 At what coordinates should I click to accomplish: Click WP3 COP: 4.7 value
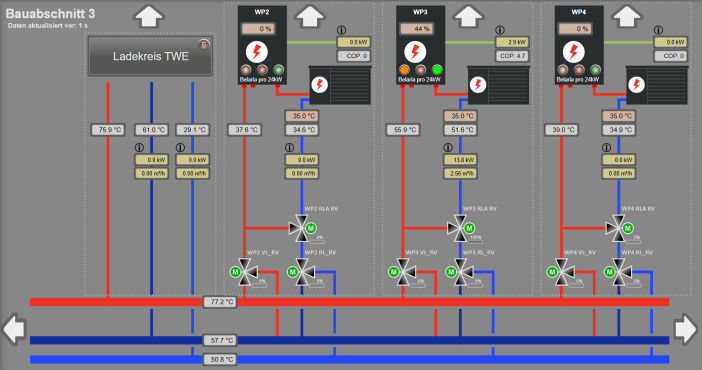(513, 56)
